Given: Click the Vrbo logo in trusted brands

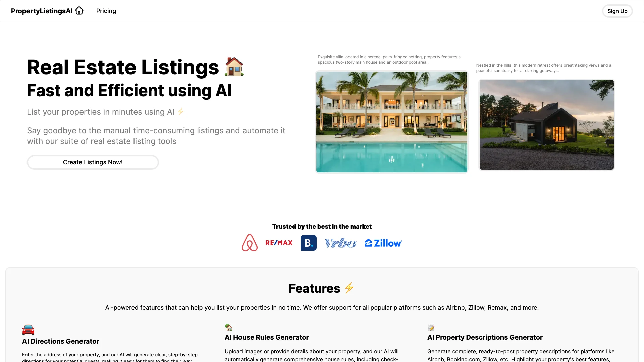Looking at the screenshot, I should click(x=340, y=243).
